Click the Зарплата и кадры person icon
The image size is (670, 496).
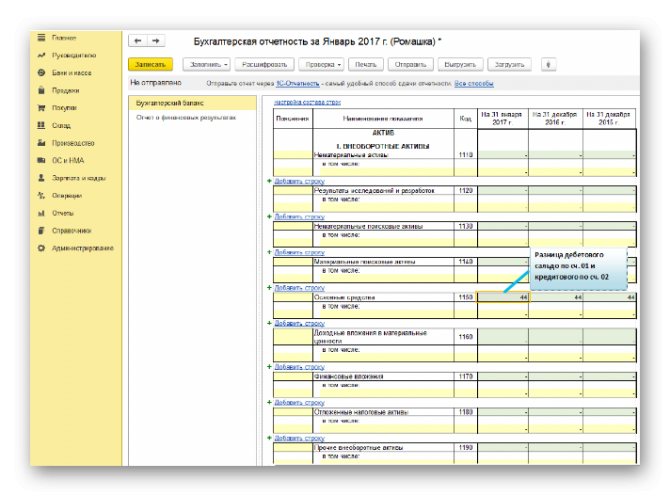41,178
